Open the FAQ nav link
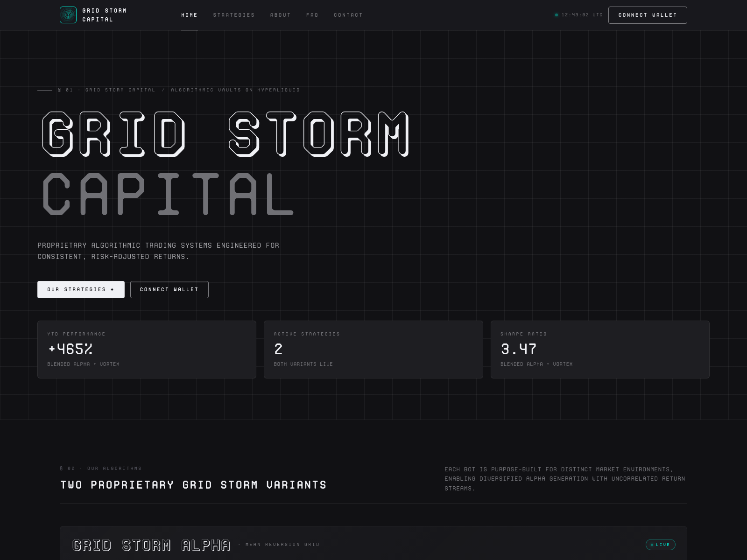Screen dimensions: 747x560 (312, 15)
